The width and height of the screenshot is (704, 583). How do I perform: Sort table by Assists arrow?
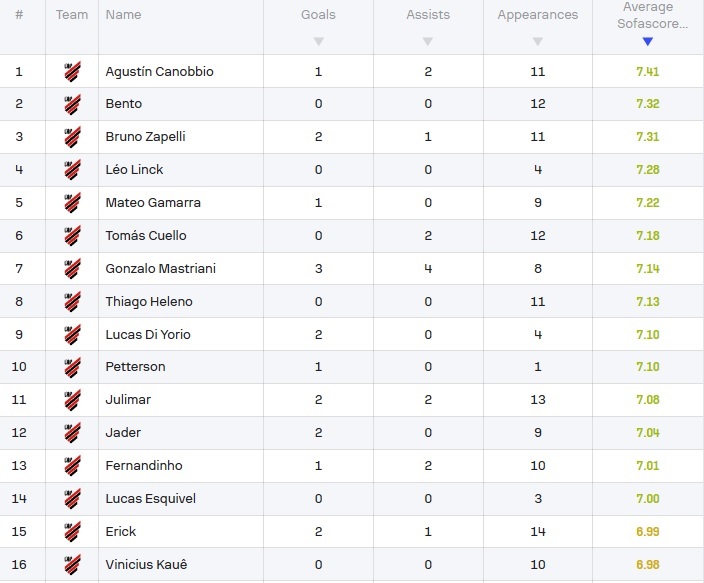click(x=428, y=41)
